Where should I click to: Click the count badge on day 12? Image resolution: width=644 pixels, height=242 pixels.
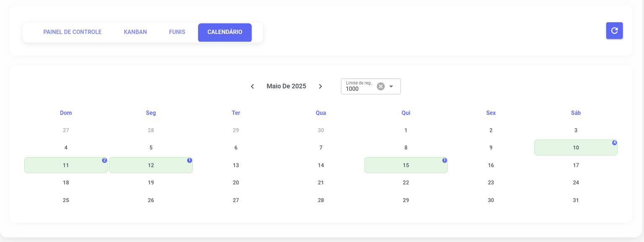click(x=190, y=160)
